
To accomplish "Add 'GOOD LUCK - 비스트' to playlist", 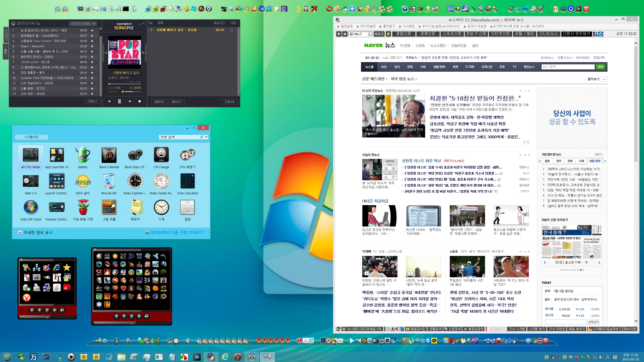I will pyautogui.click(x=92, y=62).
